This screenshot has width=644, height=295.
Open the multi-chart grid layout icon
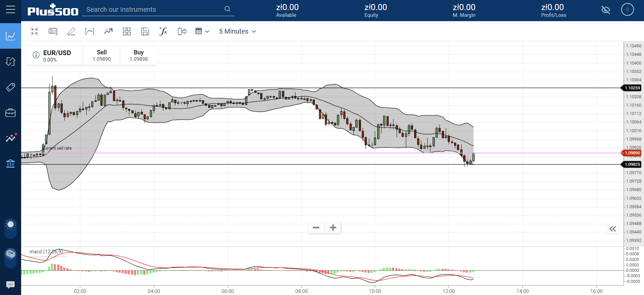point(127,31)
